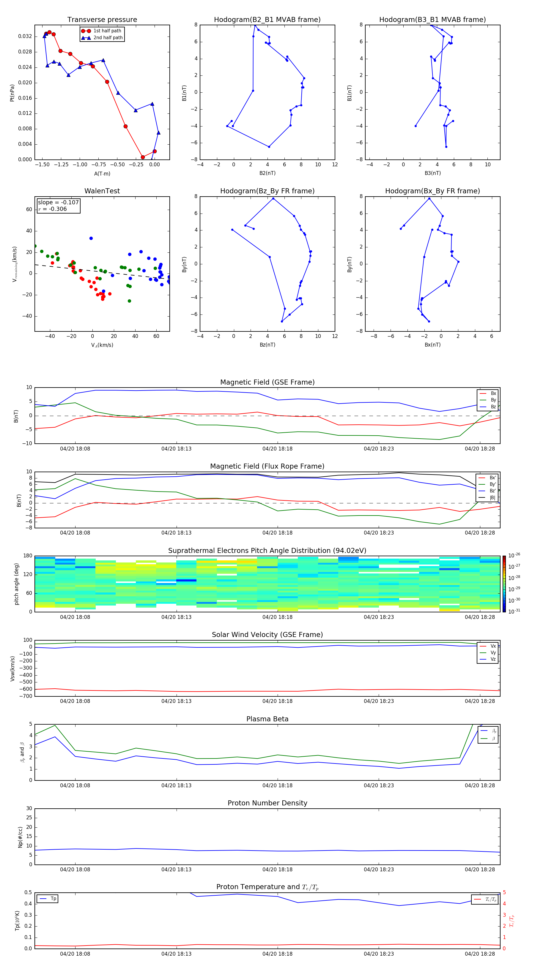The image size is (535, 980).
Task: Click the 'Plasma Beta' plot title
Action: [x=267, y=719]
